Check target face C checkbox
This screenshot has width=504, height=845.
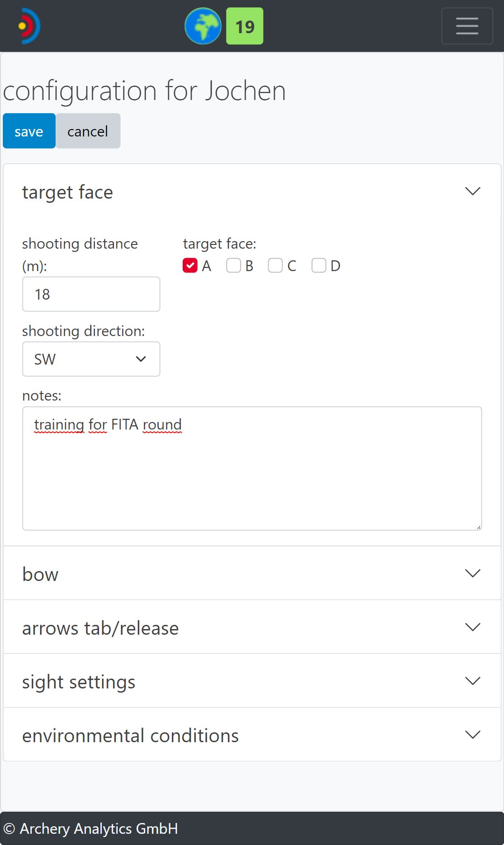[x=275, y=265]
